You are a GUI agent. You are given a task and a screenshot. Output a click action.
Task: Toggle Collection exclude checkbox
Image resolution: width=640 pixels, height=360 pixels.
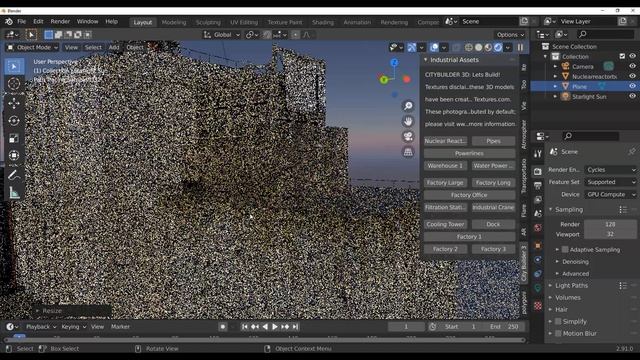click(x=622, y=56)
